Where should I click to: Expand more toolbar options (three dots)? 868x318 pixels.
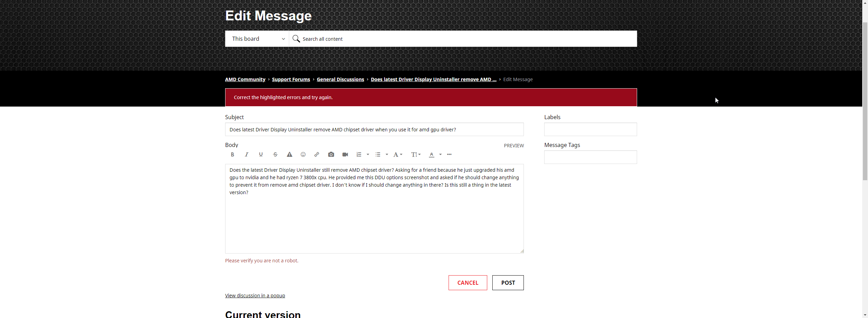[x=449, y=154]
